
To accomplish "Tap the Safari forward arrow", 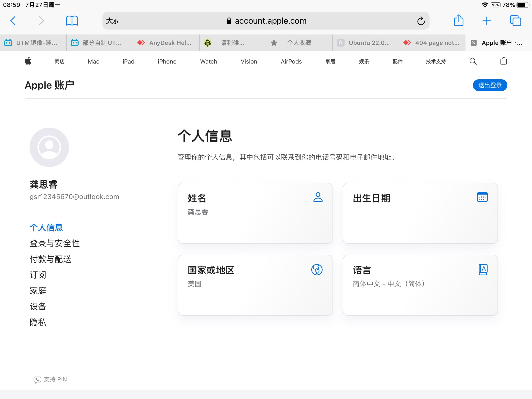I will pyautogui.click(x=41, y=21).
